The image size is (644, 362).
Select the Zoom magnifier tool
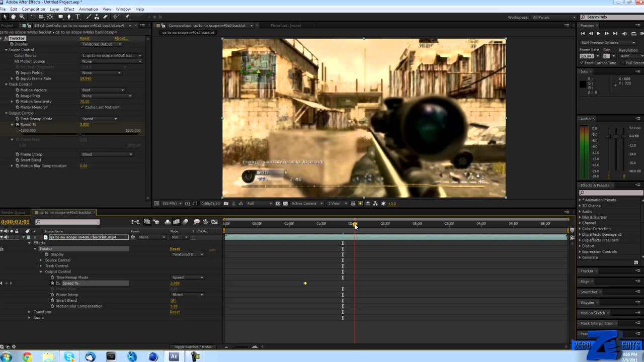tap(22, 17)
